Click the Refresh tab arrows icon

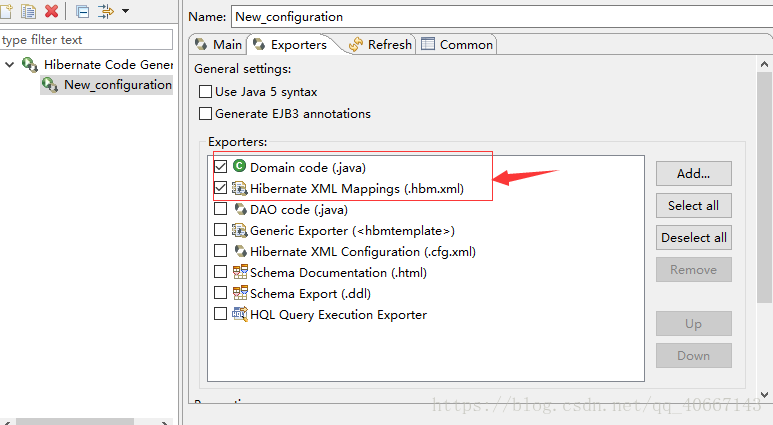(355, 45)
